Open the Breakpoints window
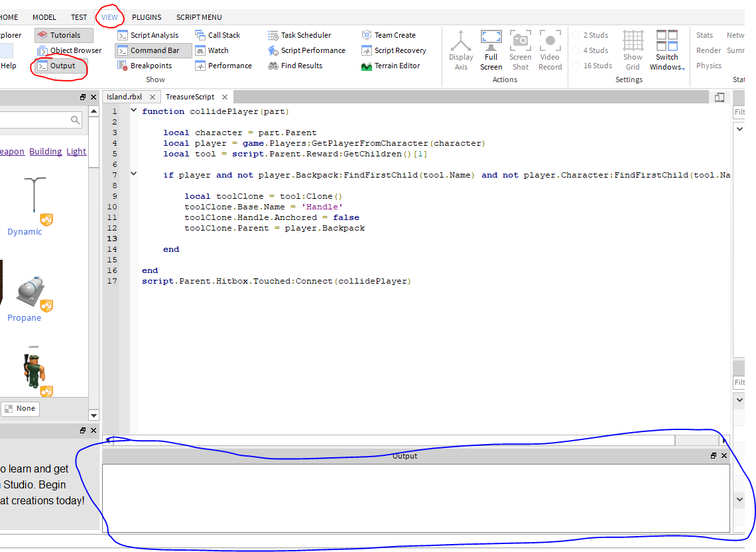This screenshot has height=552, width=756. [x=145, y=66]
